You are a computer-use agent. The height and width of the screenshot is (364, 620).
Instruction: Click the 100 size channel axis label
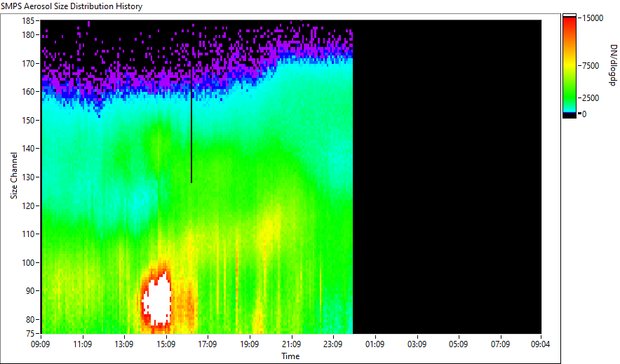tap(29, 262)
